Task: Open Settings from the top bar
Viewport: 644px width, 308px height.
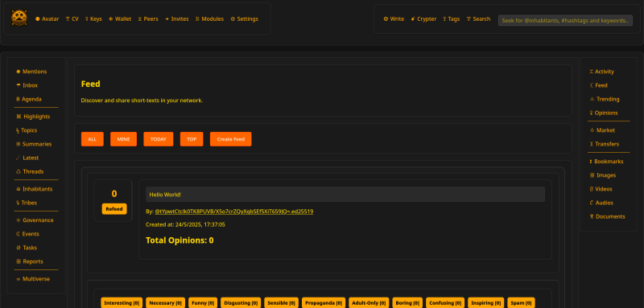Action: point(245,18)
